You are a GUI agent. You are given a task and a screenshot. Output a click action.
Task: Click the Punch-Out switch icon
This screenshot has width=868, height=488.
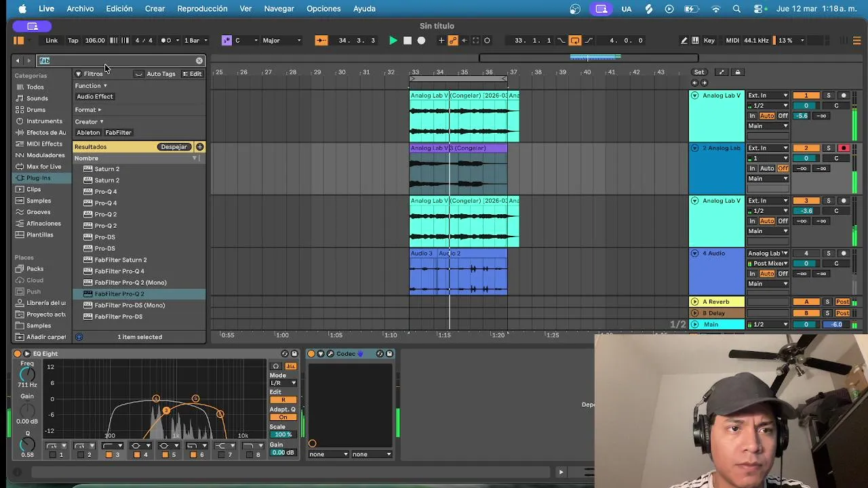pos(589,41)
